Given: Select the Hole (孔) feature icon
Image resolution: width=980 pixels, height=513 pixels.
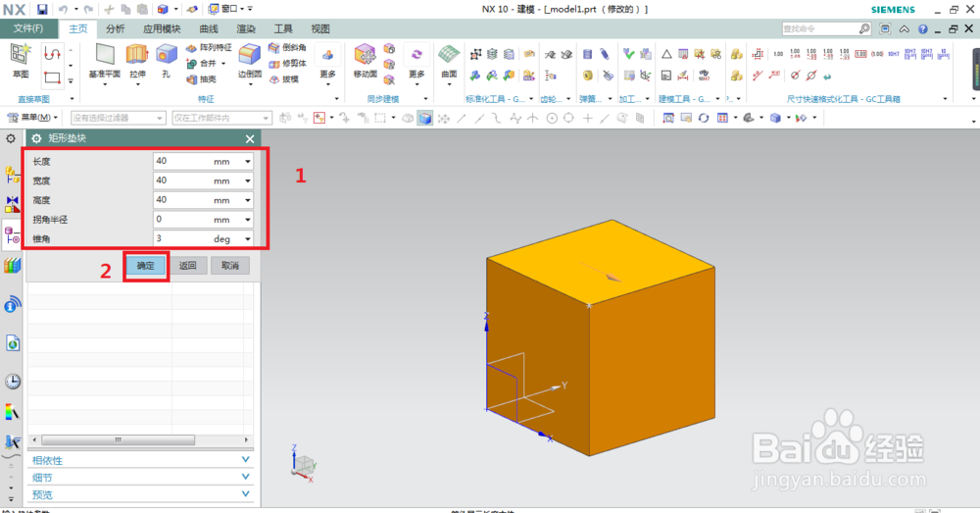Looking at the screenshot, I should pyautogui.click(x=167, y=54).
